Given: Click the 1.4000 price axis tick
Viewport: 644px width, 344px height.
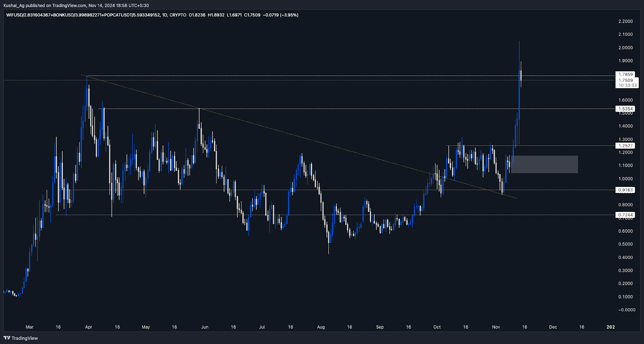Looking at the screenshot, I should pyautogui.click(x=625, y=126).
